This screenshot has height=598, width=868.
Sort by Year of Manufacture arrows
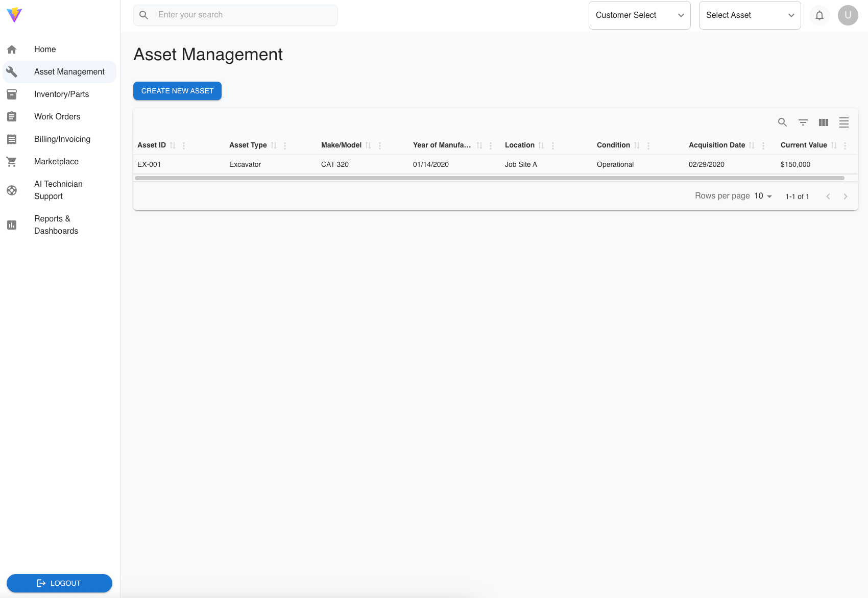point(479,145)
